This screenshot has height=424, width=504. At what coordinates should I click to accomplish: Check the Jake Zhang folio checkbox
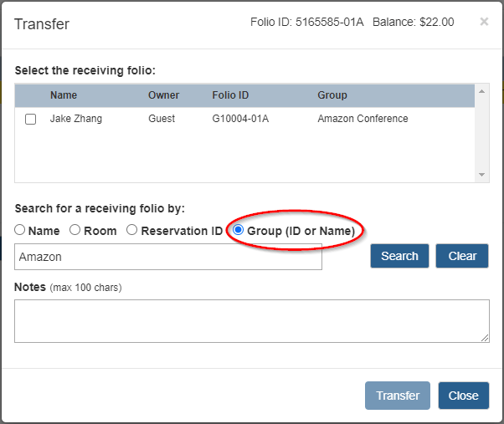[31, 120]
